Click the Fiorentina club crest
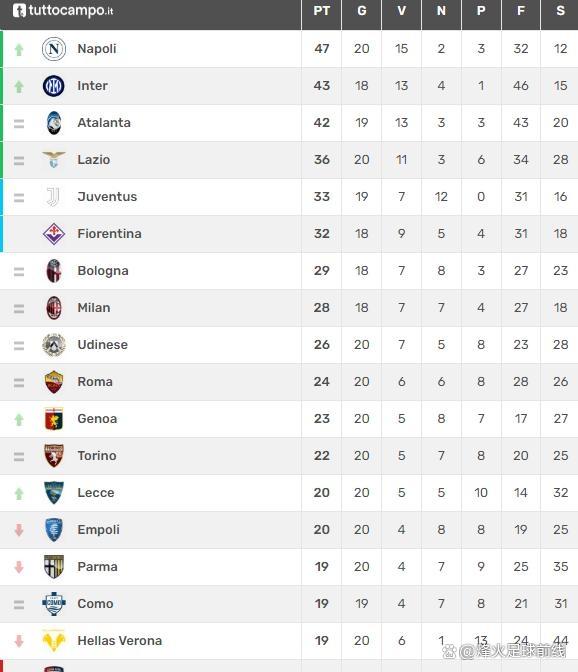The image size is (578, 672). 54,234
